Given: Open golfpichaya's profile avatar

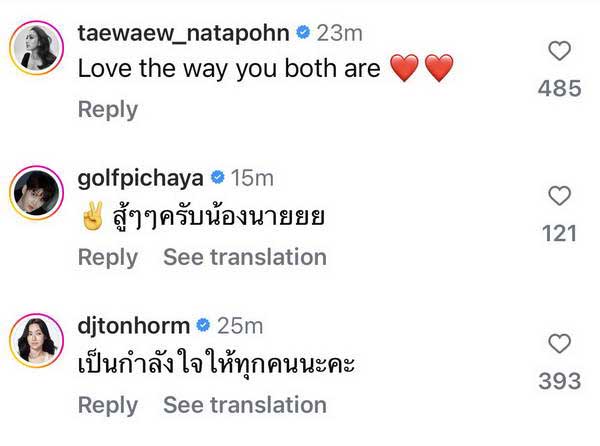Looking at the screenshot, I should [x=37, y=193].
